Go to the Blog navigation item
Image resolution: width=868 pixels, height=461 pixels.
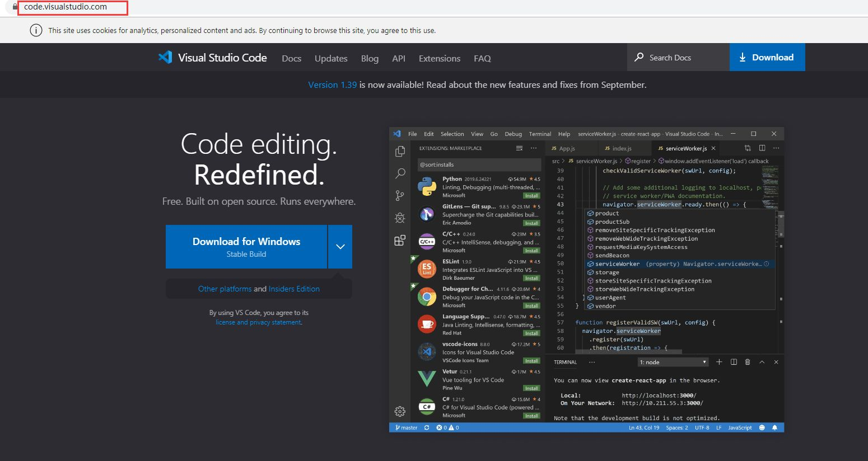[370, 58]
